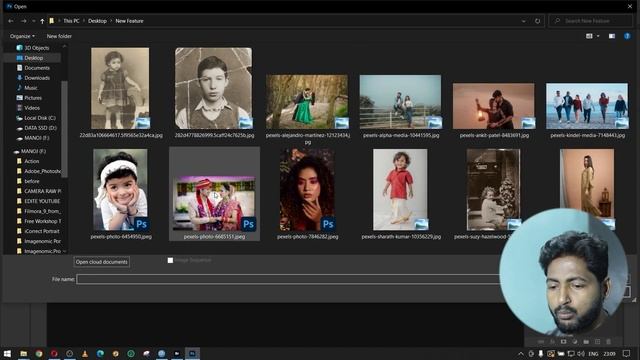This screenshot has width=640, height=360.
Task: Select pexels-sharath-kumar boy in red shirt
Action: click(400, 189)
